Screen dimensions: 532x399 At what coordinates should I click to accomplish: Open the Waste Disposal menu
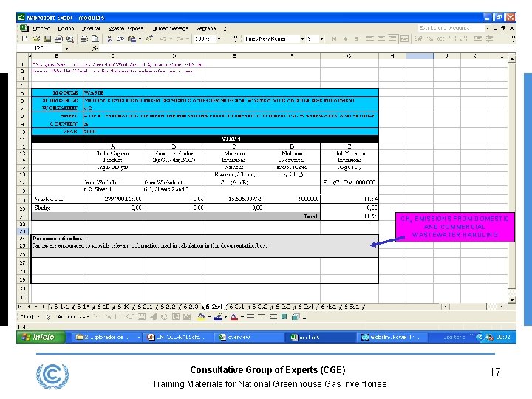point(126,29)
